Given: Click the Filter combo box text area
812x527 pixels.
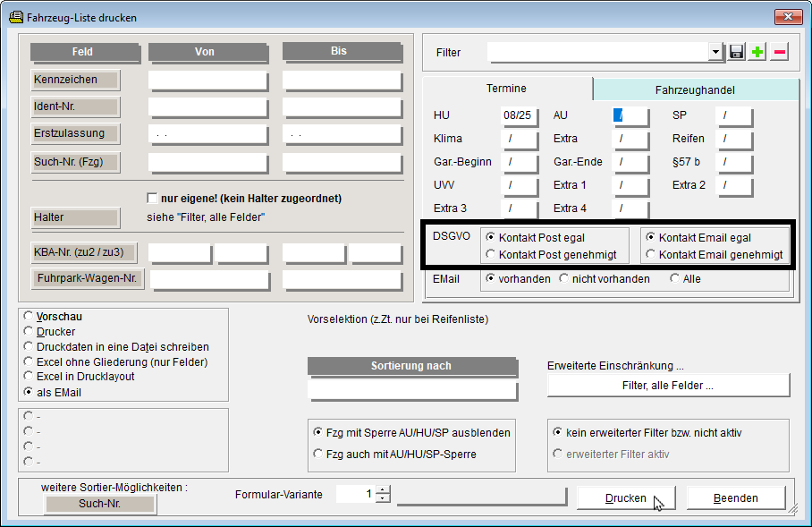Looking at the screenshot, I should click(x=598, y=52).
